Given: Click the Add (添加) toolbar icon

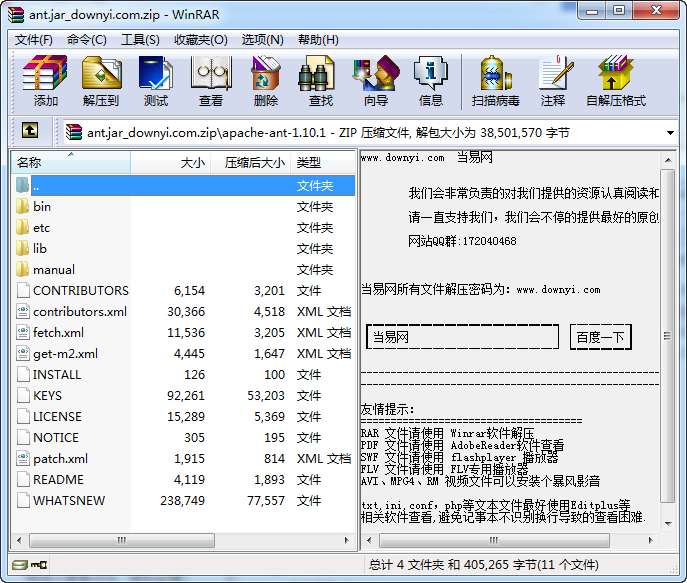Looking at the screenshot, I should [x=45, y=81].
